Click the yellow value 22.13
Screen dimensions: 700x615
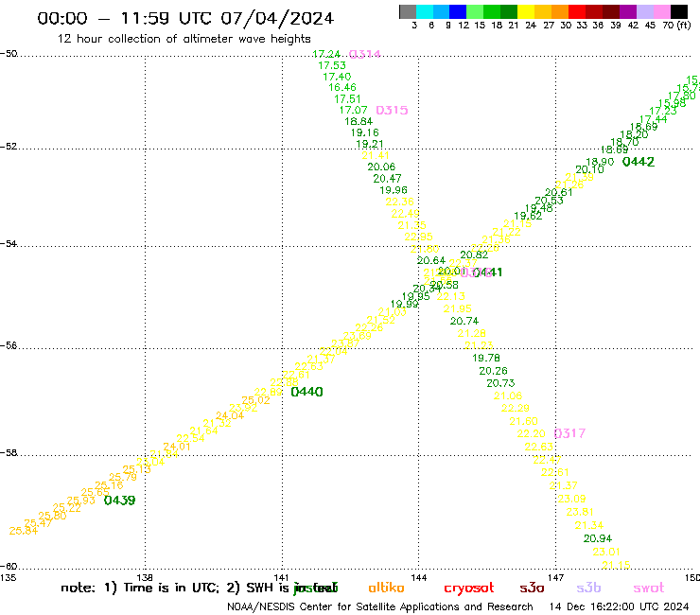[x=451, y=296]
